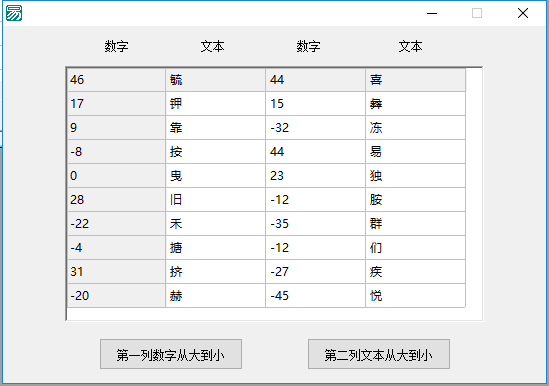Select the cell containing -4
Viewport: 549px width, 386px height.
click(x=116, y=248)
